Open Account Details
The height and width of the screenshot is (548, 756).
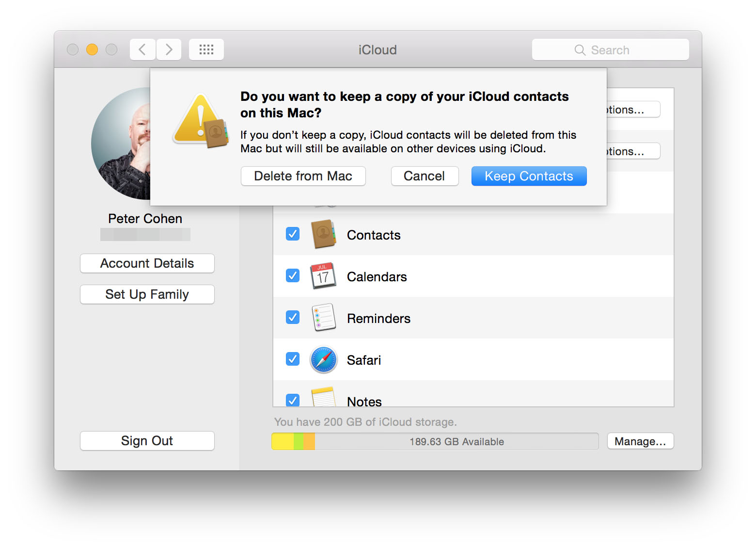[147, 263]
